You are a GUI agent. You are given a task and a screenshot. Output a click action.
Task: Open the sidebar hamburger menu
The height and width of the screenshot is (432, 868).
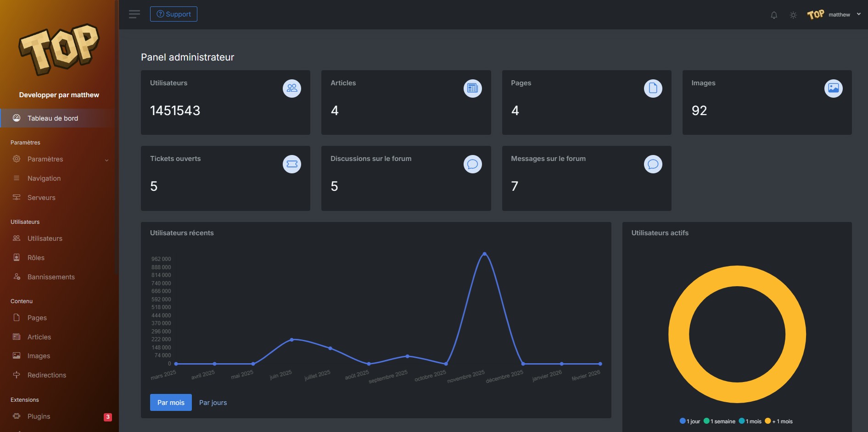tap(134, 14)
